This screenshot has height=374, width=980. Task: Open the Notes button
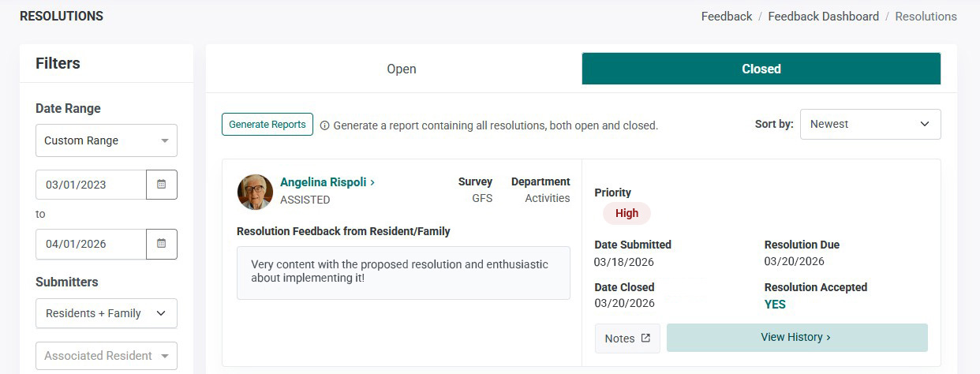627,338
